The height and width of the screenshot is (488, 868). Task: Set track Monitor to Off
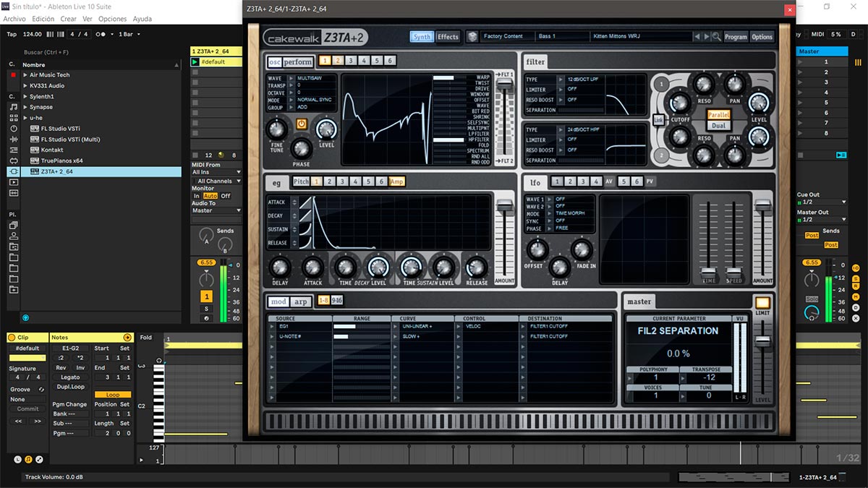(225, 196)
